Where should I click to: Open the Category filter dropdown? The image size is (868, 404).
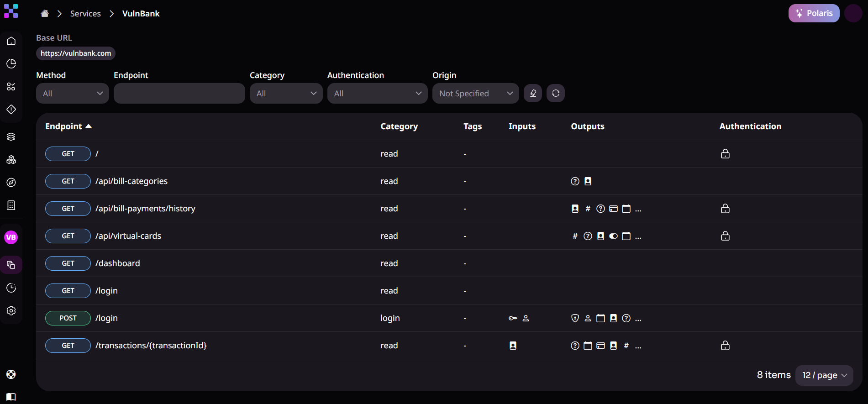click(x=286, y=93)
